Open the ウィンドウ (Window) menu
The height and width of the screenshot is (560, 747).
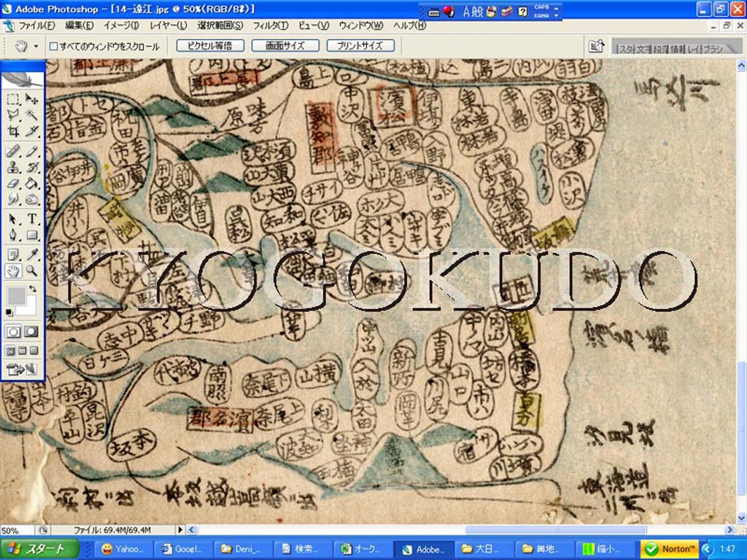tap(361, 26)
